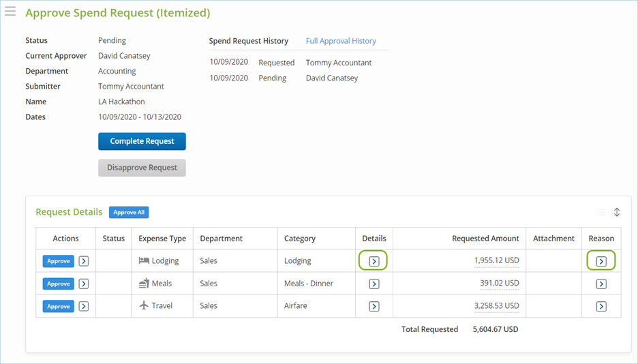Click the Complete Request button
Image resolution: width=638 pixels, height=364 pixels.
142,141
